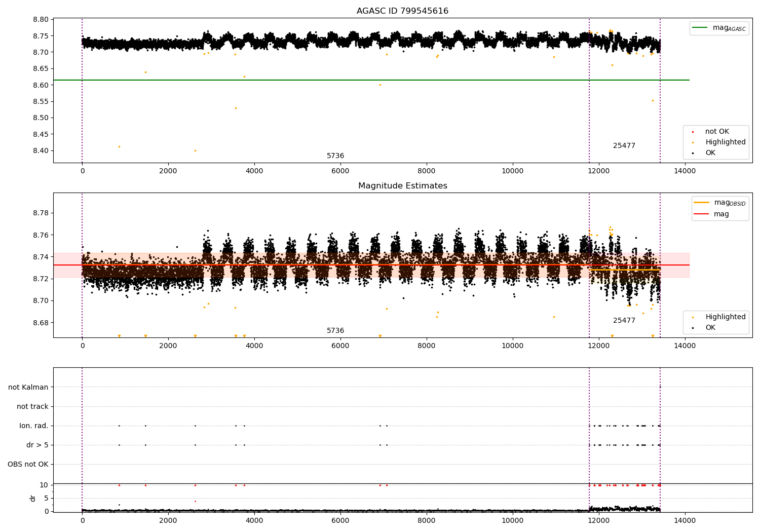Select the 8.60 y-axis tick label
This screenshot has width=760, height=532.
41,85
